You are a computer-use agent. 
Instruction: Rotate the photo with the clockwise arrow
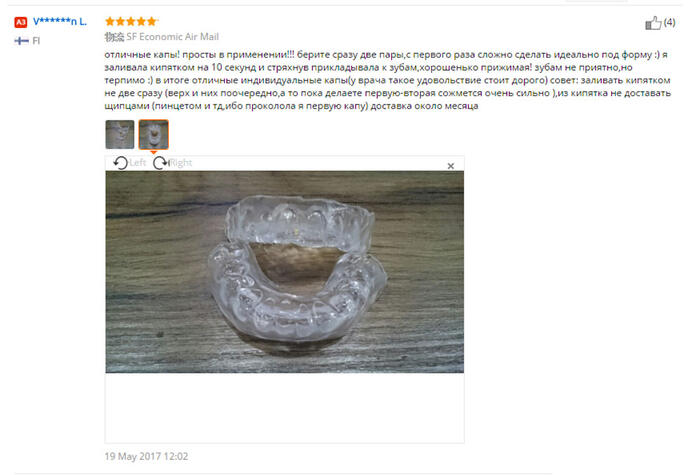[x=160, y=163]
